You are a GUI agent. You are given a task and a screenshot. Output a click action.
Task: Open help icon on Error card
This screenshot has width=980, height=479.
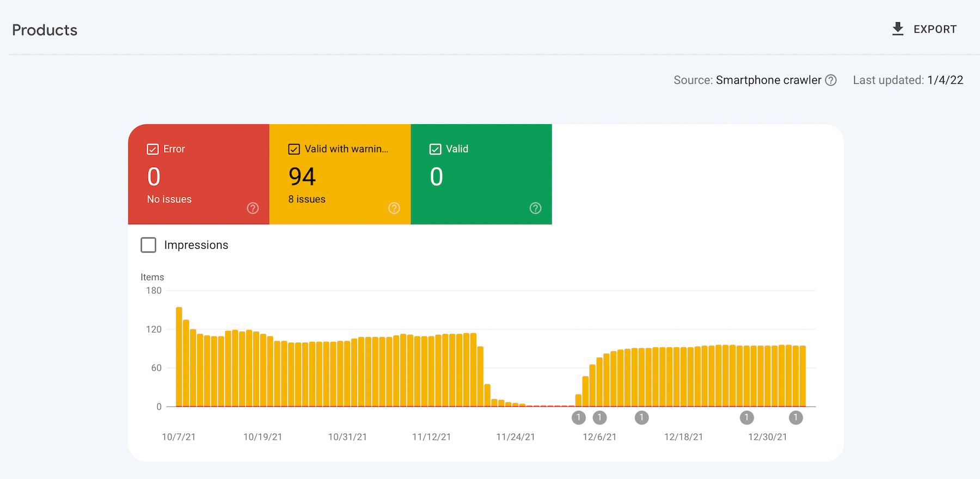coord(253,208)
